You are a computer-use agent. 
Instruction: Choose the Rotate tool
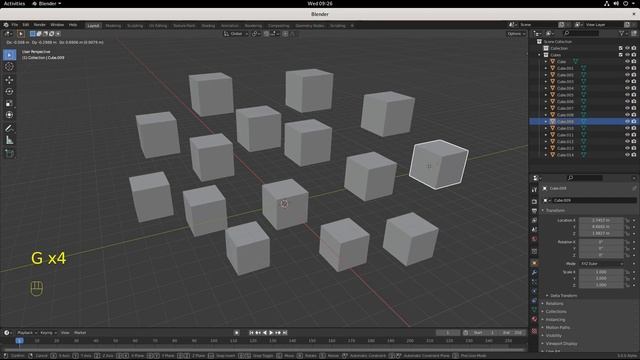tap(9, 92)
